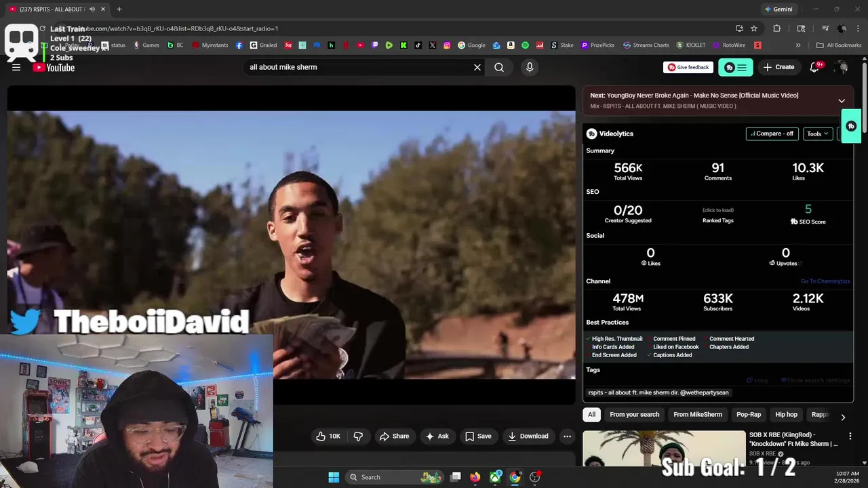This screenshot has height=488, width=868.
Task: Open the Stake bookmark
Action: pos(562,45)
